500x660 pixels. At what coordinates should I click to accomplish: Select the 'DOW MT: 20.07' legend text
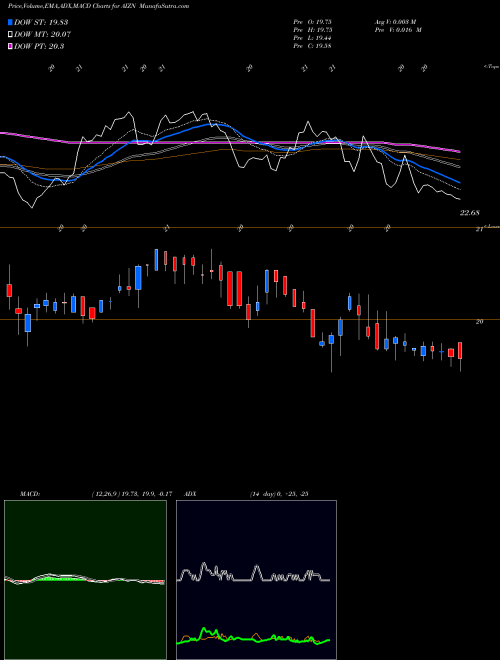coord(43,35)
